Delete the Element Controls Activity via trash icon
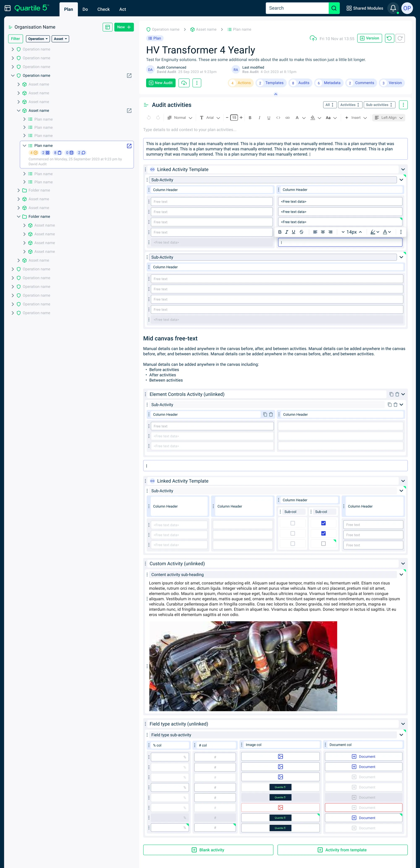The height and width of the screenshot is (868, 420). click(x=397, y=394)
